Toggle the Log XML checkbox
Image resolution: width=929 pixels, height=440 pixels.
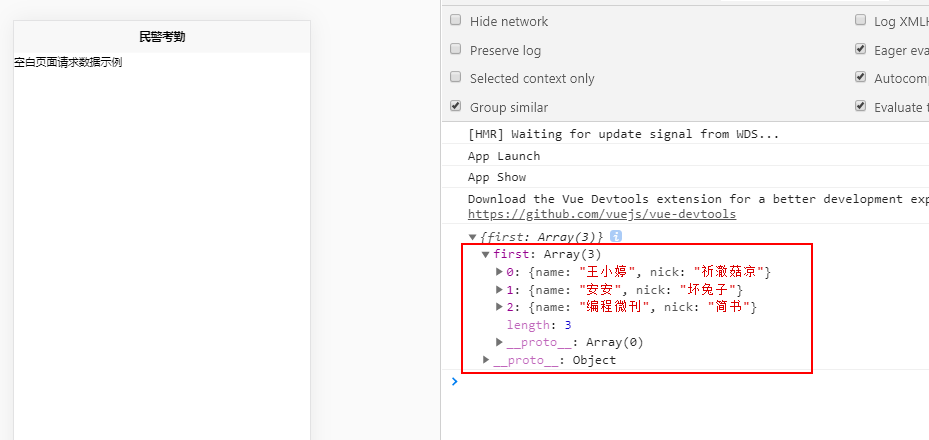point(860,20)
